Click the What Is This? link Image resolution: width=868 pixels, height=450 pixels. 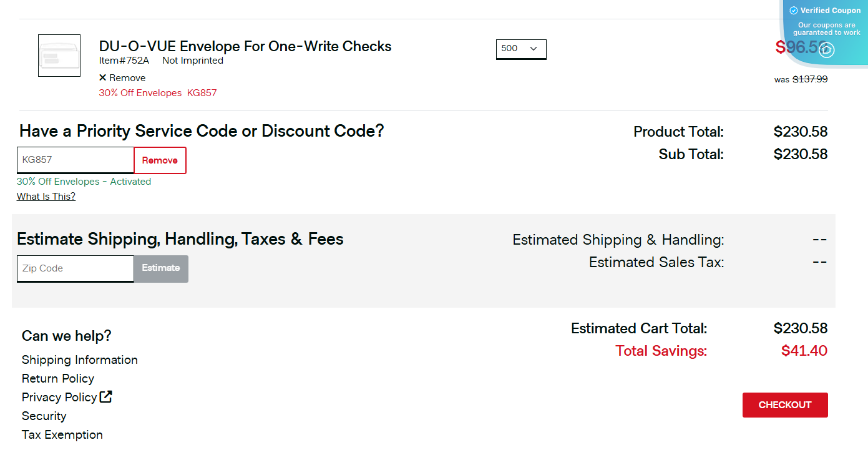click(x=46, y=196)
